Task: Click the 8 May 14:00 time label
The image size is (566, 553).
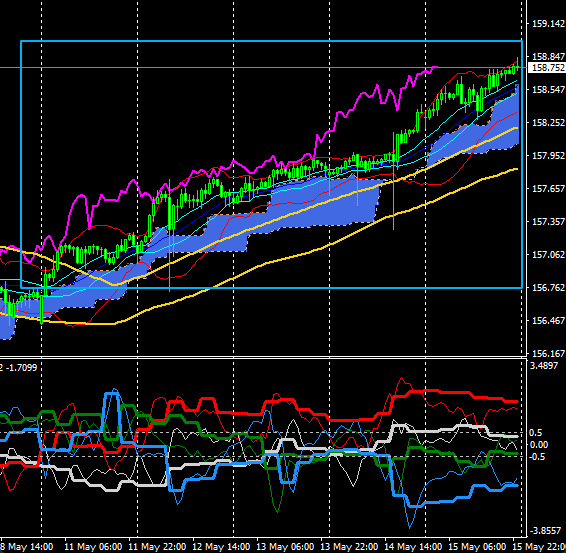Action: pyautogui.click(x=26, y=547)
